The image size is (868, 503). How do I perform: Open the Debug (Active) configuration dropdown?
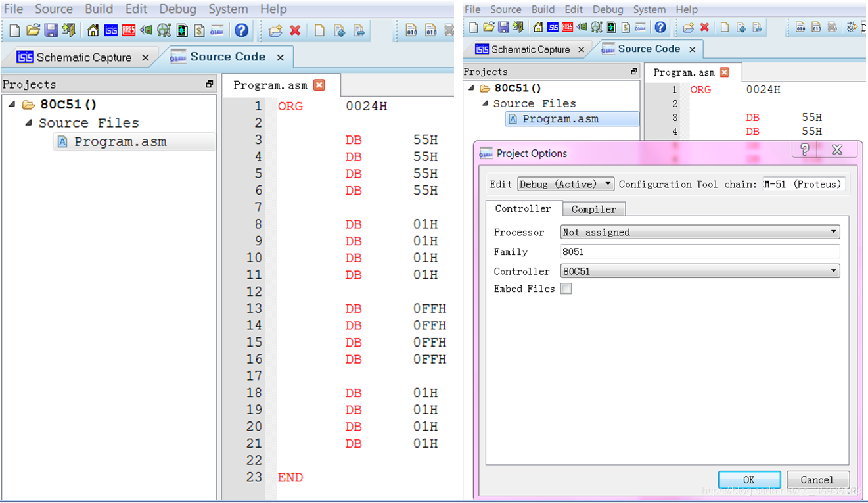point(565,184)
